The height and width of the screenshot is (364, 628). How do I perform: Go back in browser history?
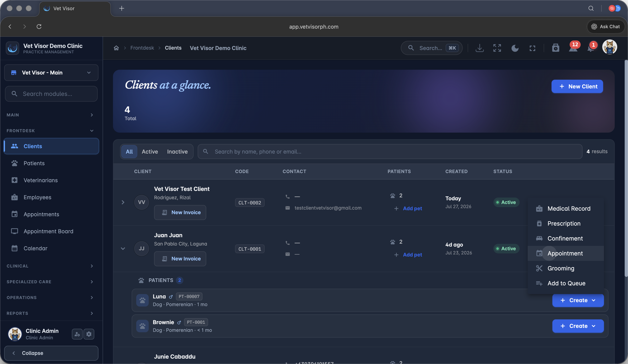10,26
